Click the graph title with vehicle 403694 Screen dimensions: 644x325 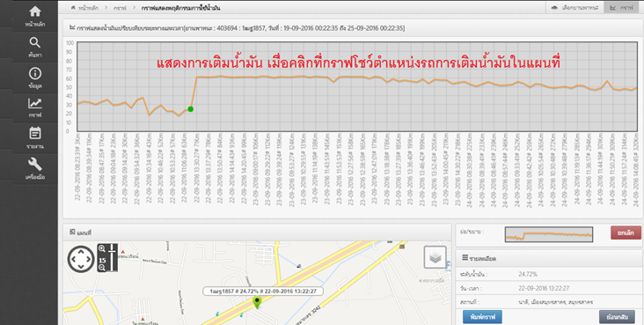(x=241, y=28)
